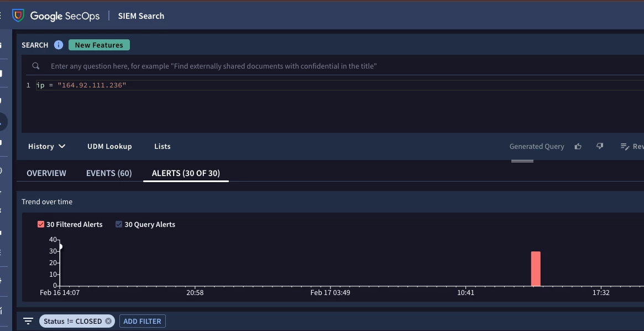Screen dimensions: 644x331
Task: Click the Google SecOps shield logo
Action: (x=18, y=15)
